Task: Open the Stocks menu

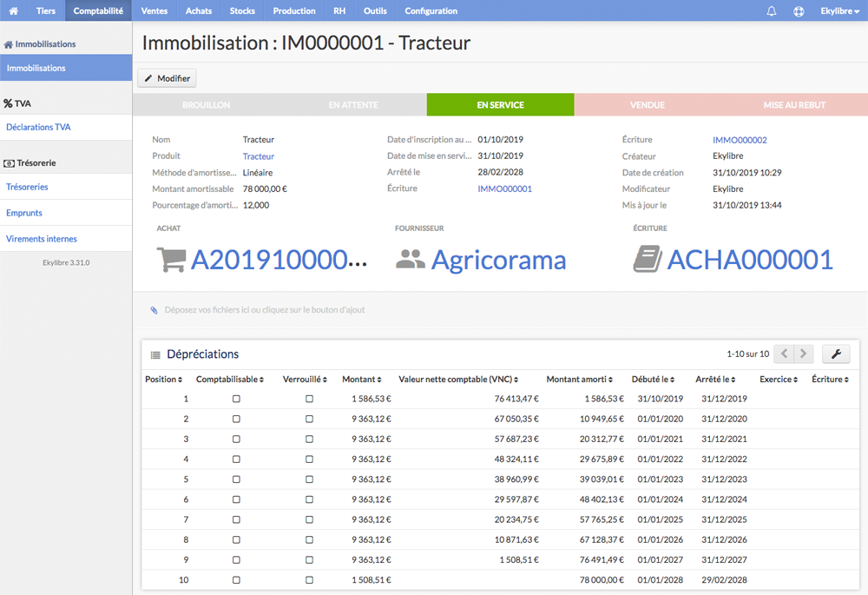Action: click(x=242, y=10)
